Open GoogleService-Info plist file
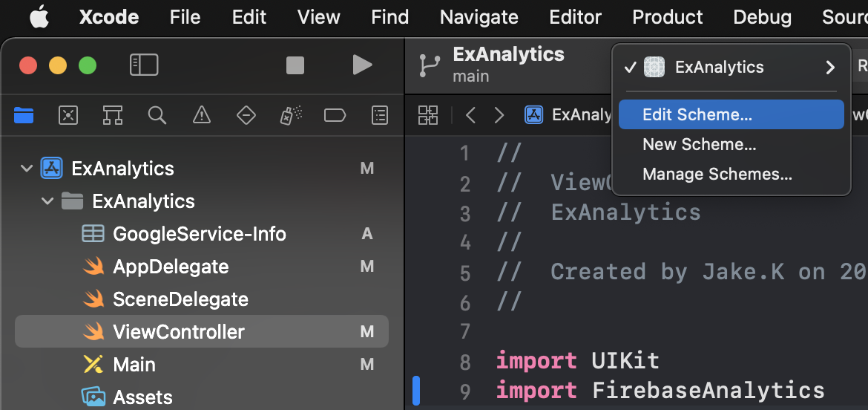Image resolution: width=868 pixels, height=410 pixels. click(200, 234)
